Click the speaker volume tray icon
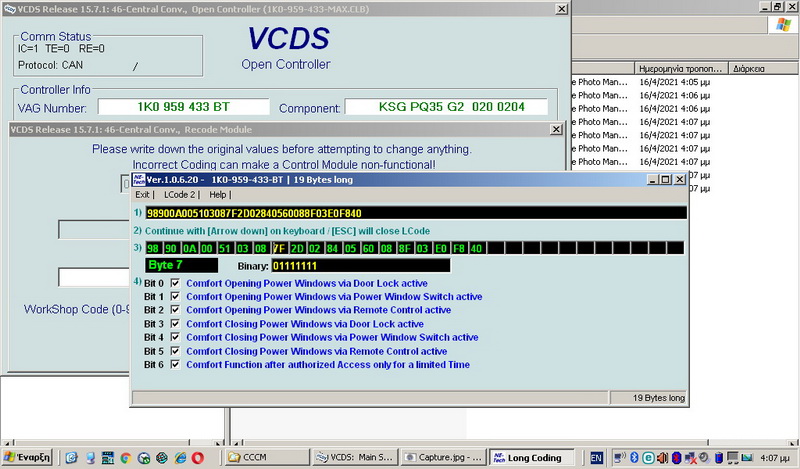The image size is (800, 469). tap(662, 458)
